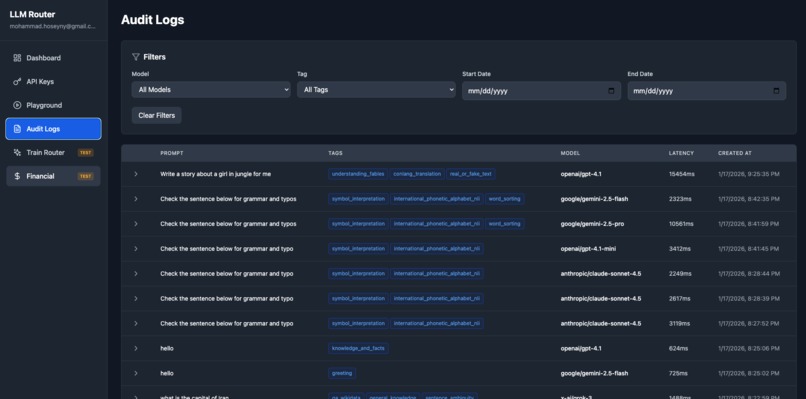Open the All Tags dropdown

click(x=376, y=89)
